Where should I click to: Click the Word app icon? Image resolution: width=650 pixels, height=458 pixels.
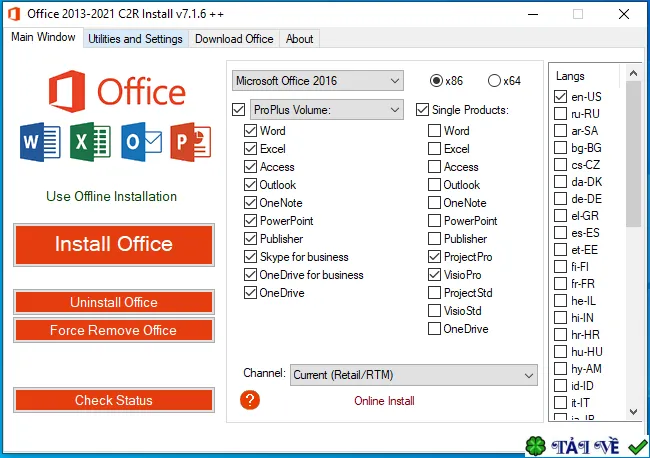point(40,142)
